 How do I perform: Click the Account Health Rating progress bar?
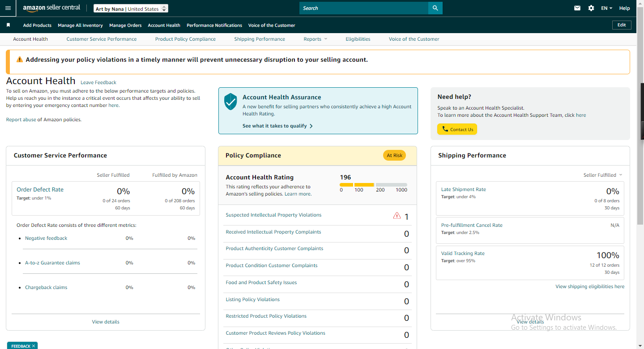point(373,184)
